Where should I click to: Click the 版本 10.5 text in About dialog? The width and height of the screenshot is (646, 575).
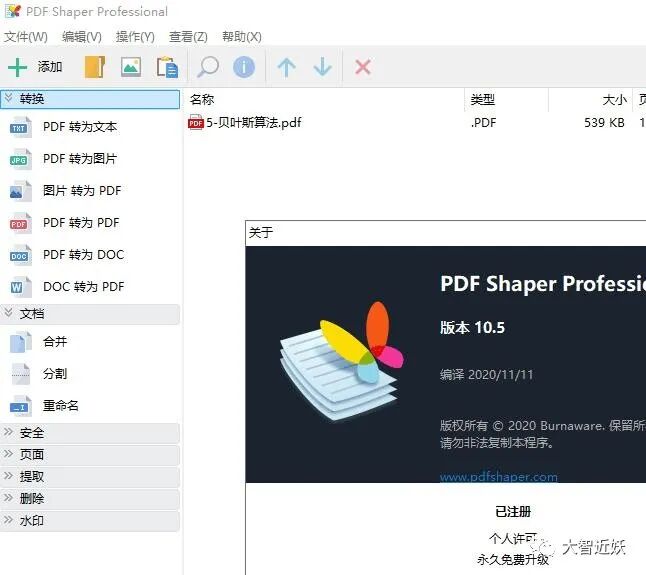click(472, 328)
